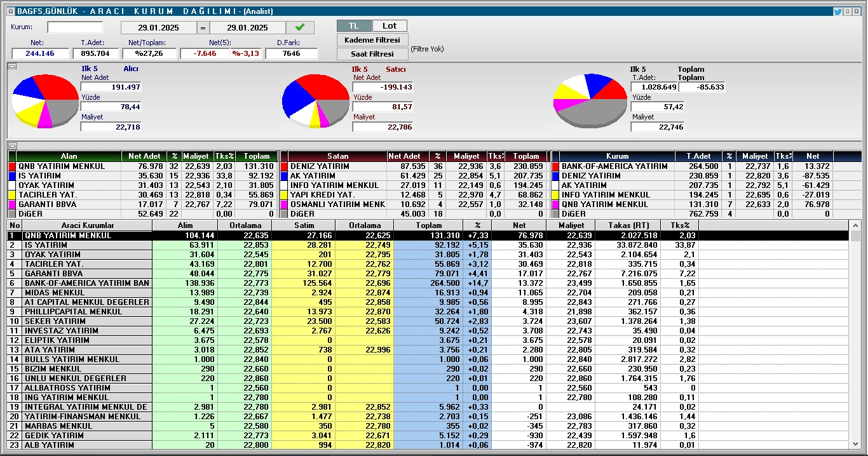This screenshot has height=456, width=868.
Task: Select ELIPTIK YATIRIM row
Action: coord(429,340)
